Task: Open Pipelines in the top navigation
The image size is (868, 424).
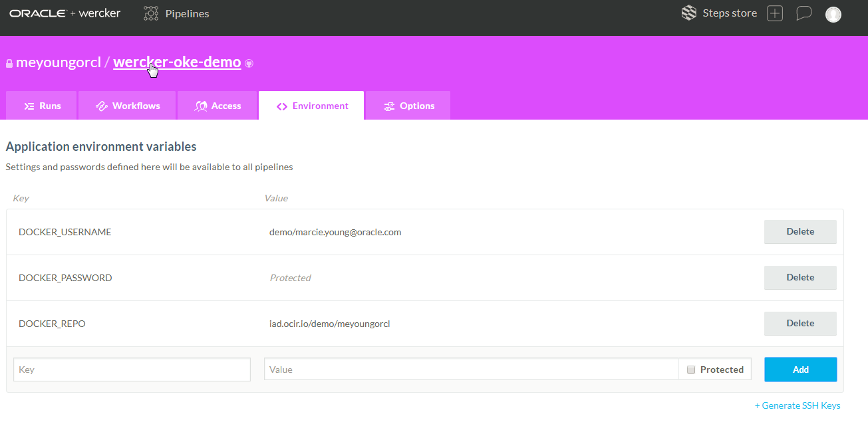Action: point(177,13)
